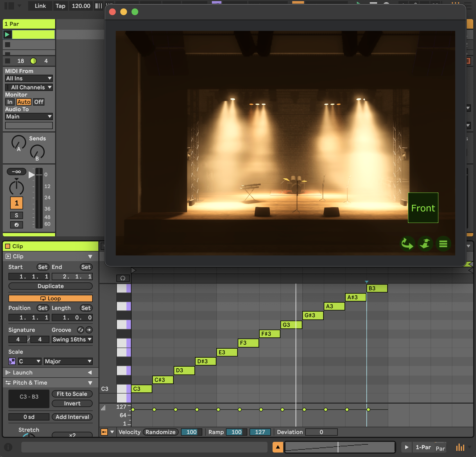
Task: Click the Add Interval button
Action: pos(72,417)
